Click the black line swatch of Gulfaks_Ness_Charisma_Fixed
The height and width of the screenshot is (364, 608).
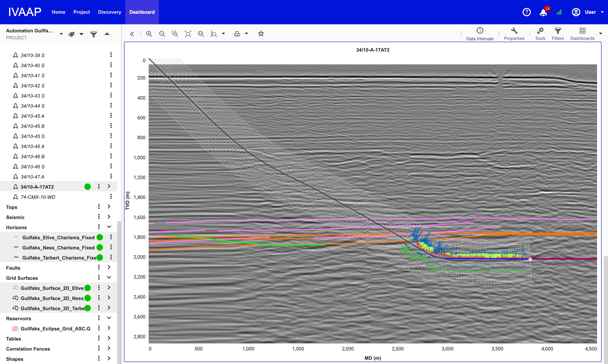pos(16,247)
